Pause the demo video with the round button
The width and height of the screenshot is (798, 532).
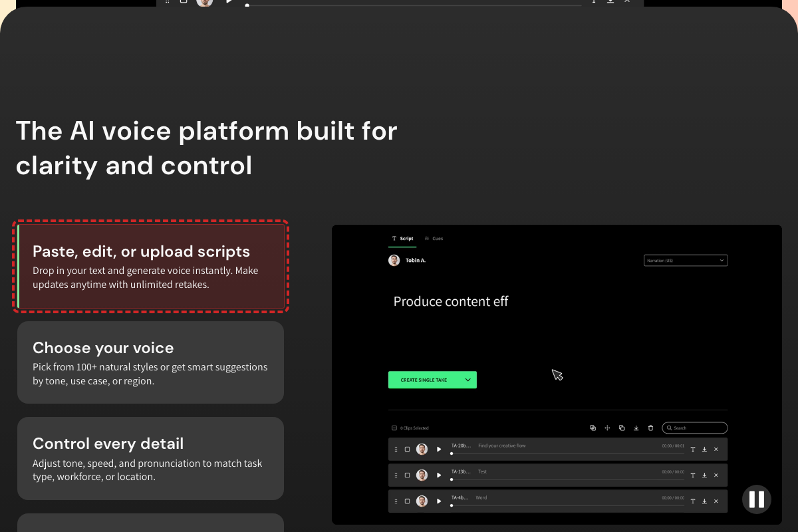[x=757, y=499]
